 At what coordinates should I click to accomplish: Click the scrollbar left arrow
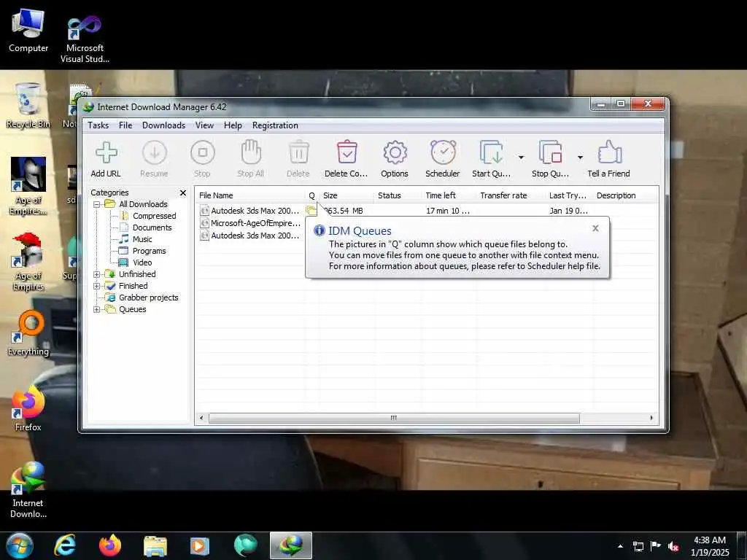[x=201, y=418]
